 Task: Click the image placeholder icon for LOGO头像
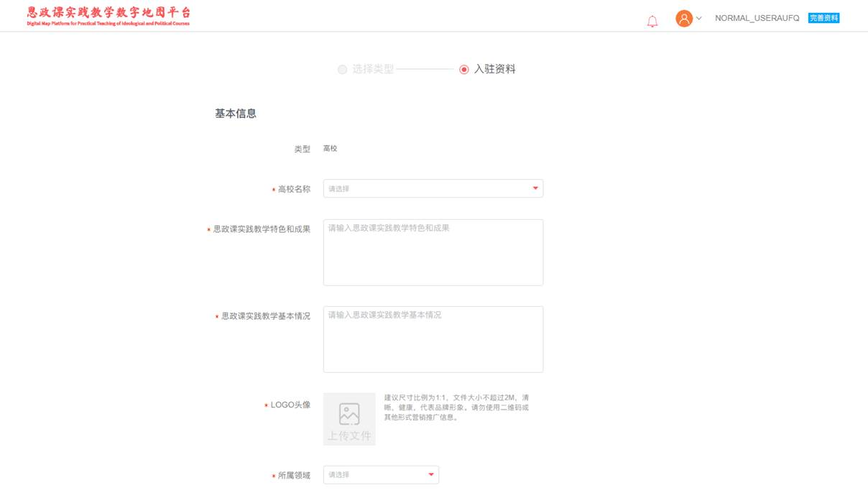[349, 414]
